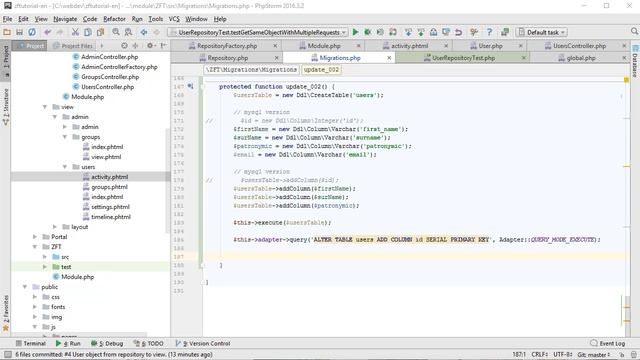This screenshot has height=360, width=640.
Task: Run with coverage using the toolbar icon
Action: (380, 32)
